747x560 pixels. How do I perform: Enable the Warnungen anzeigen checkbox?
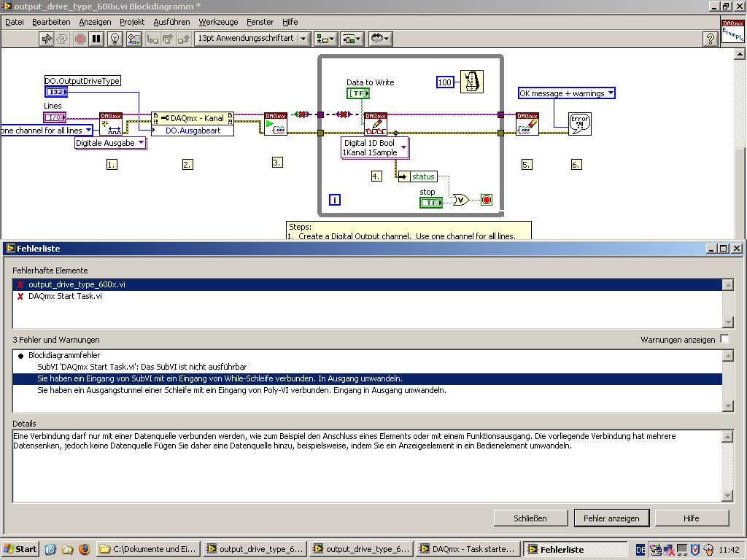pos(724,339)
